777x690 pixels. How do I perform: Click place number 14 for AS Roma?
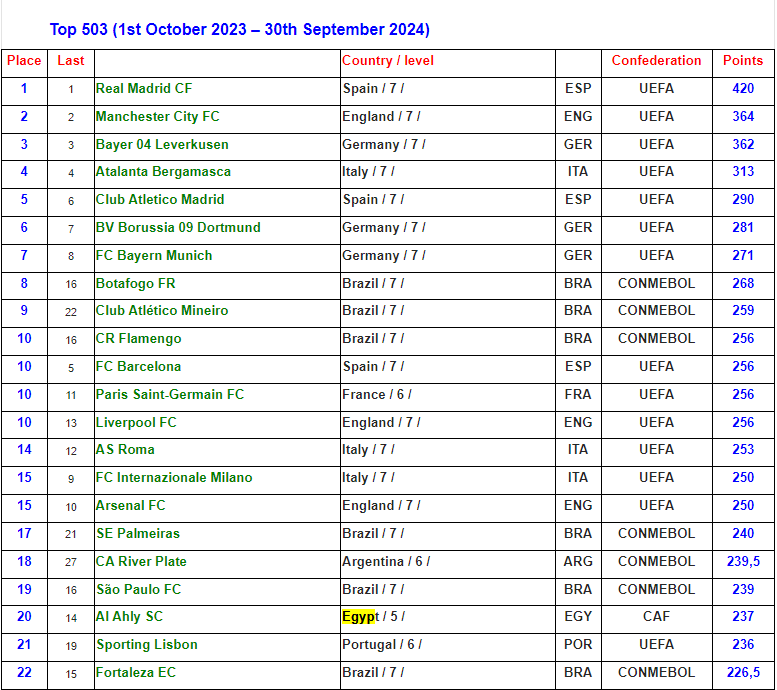[24, 450]
